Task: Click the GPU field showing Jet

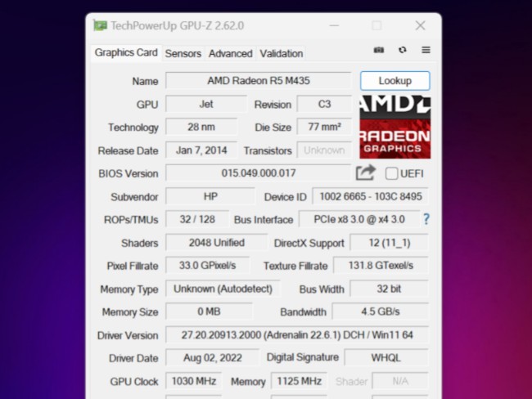Action: [206, 104]
